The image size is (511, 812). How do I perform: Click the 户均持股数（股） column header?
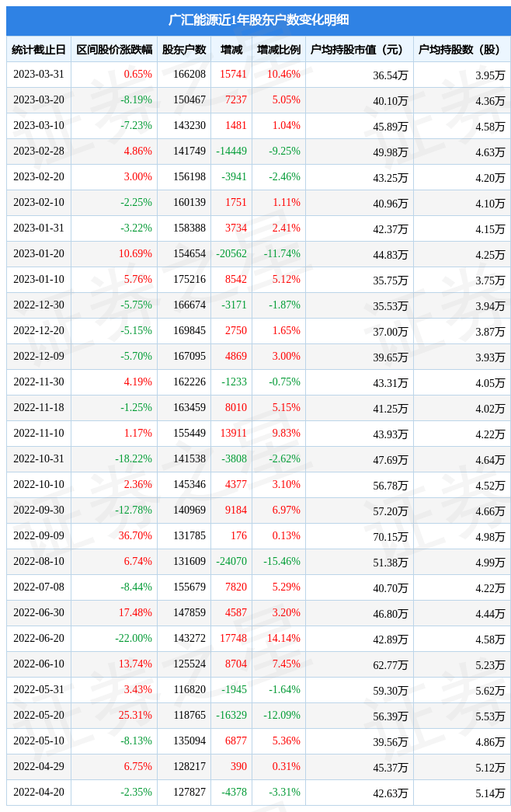click(459, 50)
